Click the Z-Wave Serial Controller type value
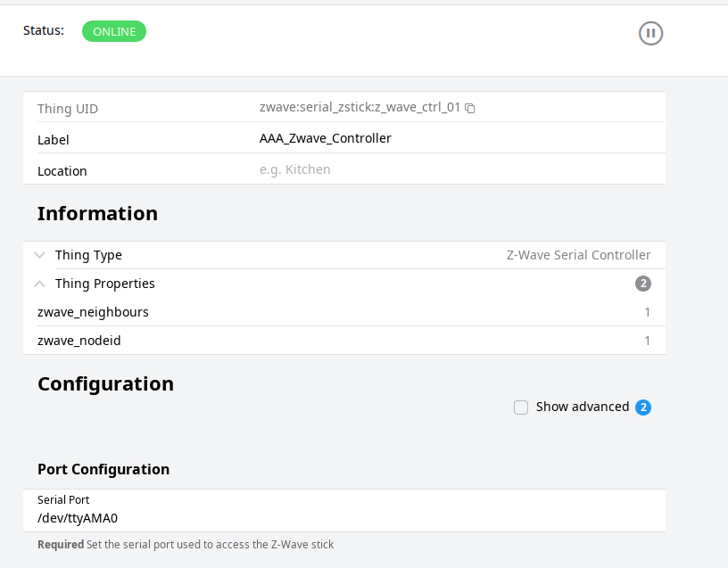The image size is (728, 568). (578, 255)
